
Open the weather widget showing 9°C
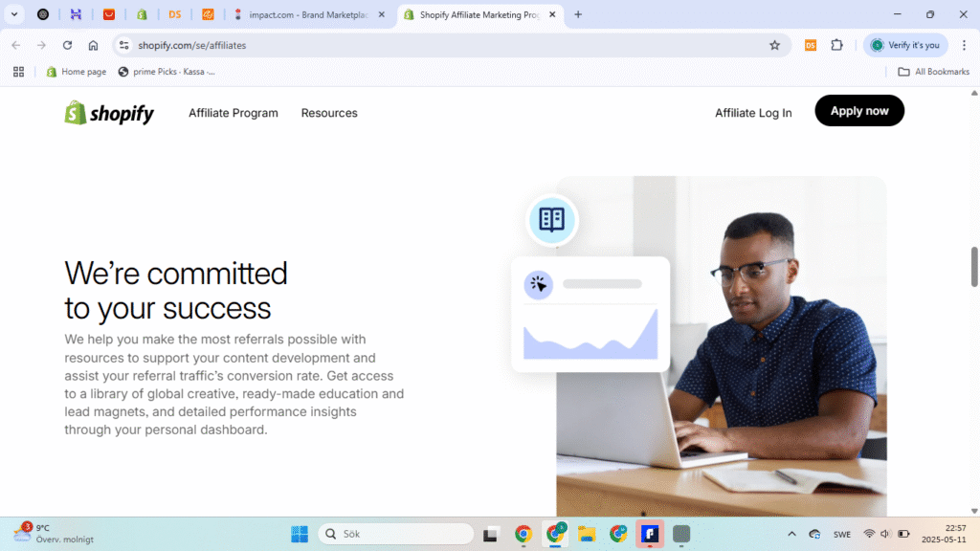point(54,534)
